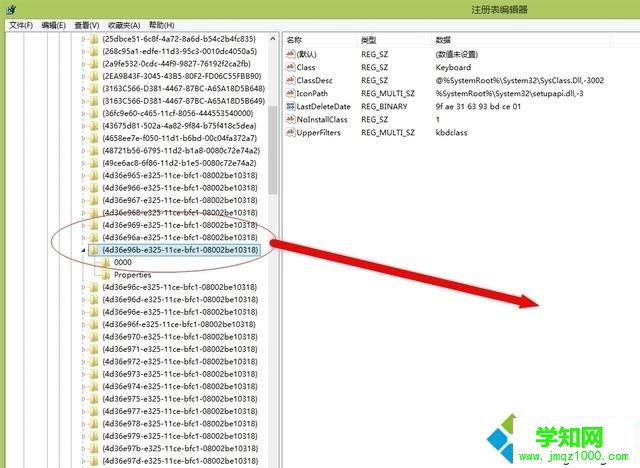Open the 查看(V) menu
Screen dimensions: 640x468
point(87,25)
